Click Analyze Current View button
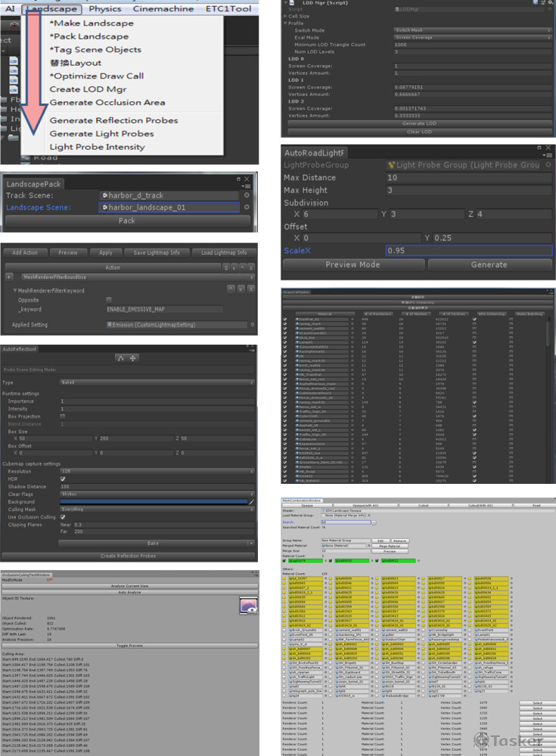556x756 pixels. tap(129, 587)
